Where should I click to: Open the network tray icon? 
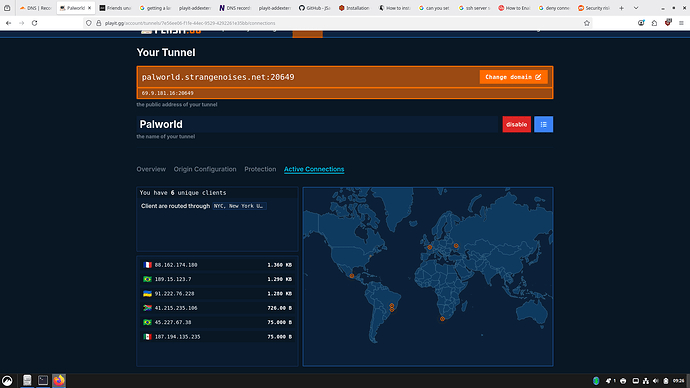pyautogui.click(x=646, y=381)
